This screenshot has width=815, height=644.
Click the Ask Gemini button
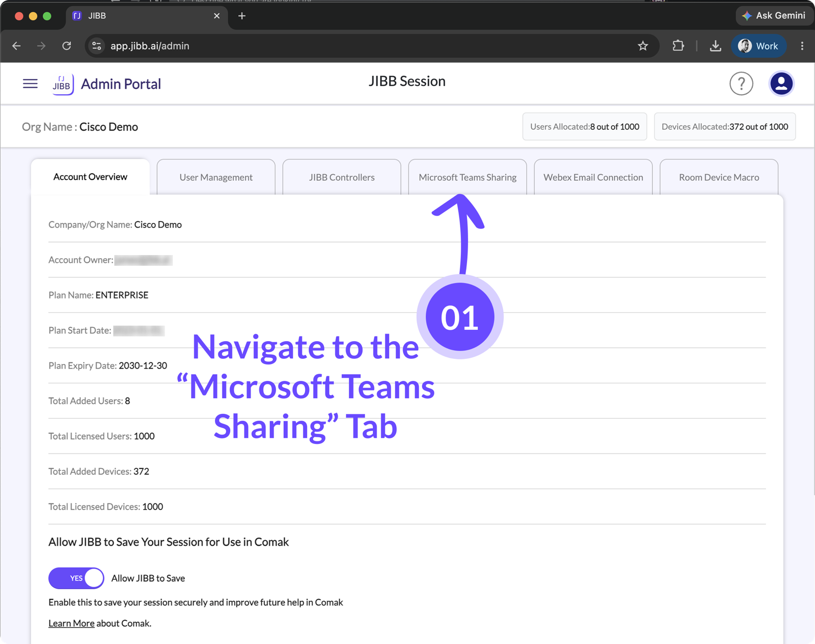[x=774, y=16]
